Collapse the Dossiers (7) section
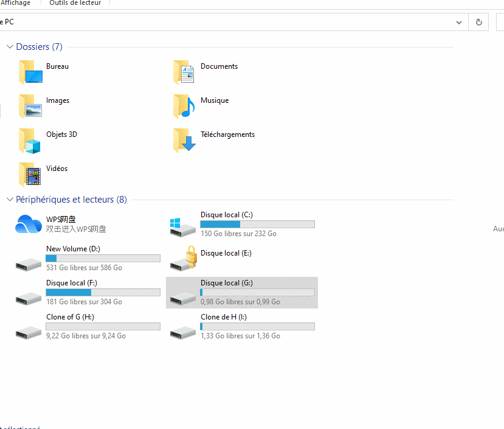Image resolution: width=504 pixels, height=429 pixels. (10, 47)
